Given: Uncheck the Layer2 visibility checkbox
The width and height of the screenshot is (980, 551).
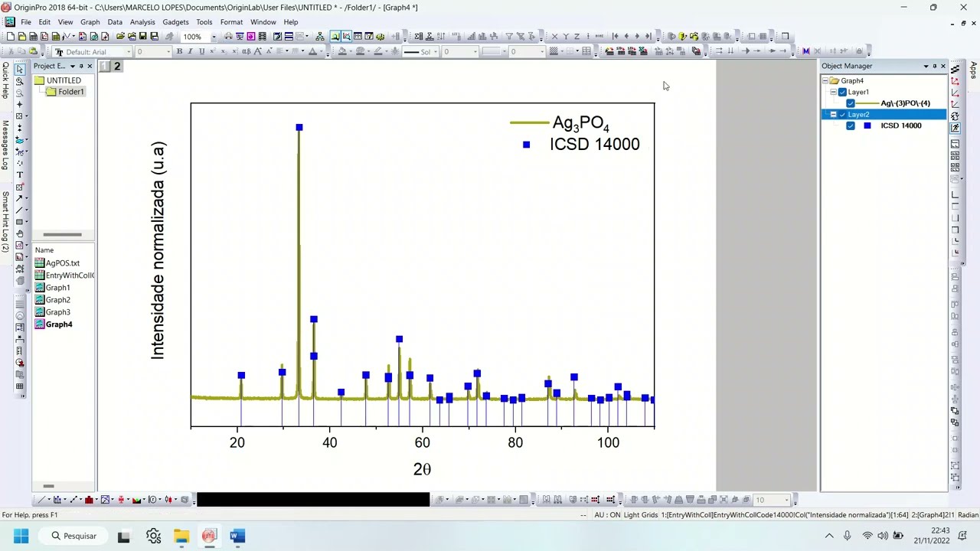Looking at the screenshot, I should [x=842, y=115].
